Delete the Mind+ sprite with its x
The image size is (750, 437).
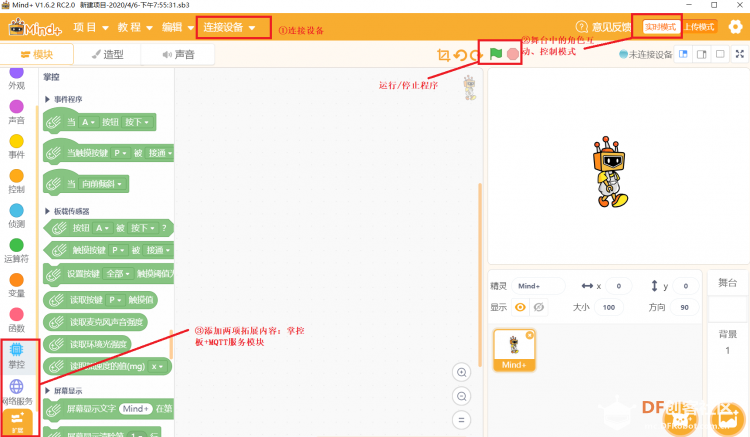(529, 335)
